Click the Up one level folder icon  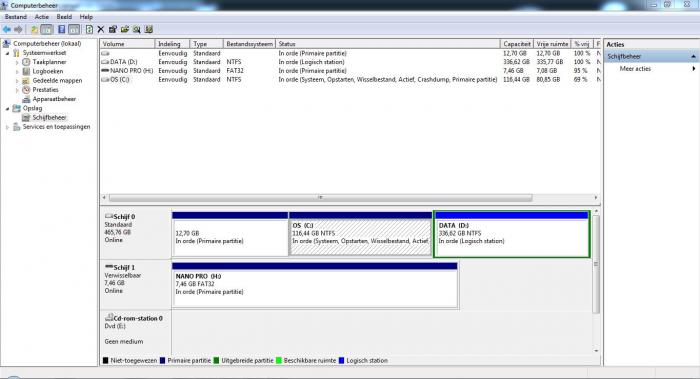34,29
